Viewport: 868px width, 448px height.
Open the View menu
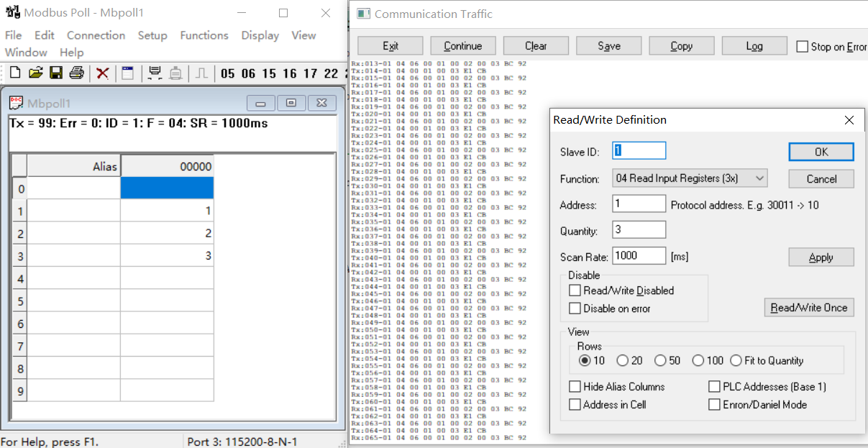click(303, 35)
